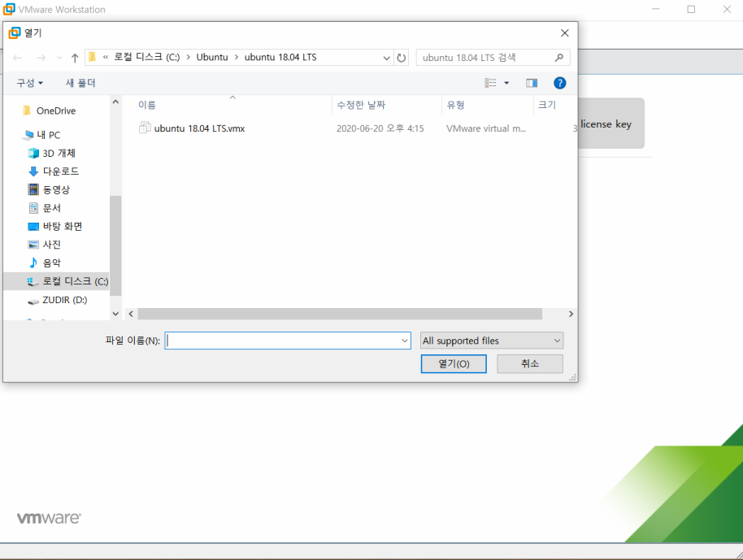This screenshot has height=560, width=743.
Task: Sort by the 크기 column
Action: [547, 105]
